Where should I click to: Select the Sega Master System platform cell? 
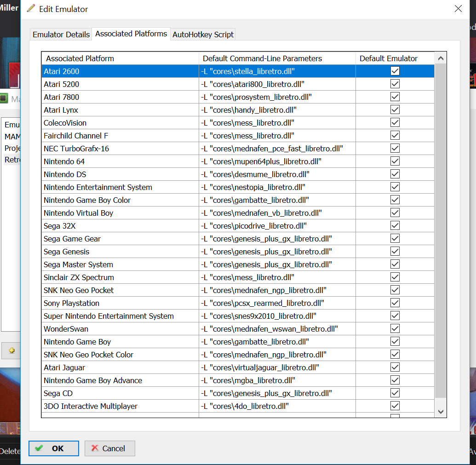pyautogui.click(x=120, y=264)
